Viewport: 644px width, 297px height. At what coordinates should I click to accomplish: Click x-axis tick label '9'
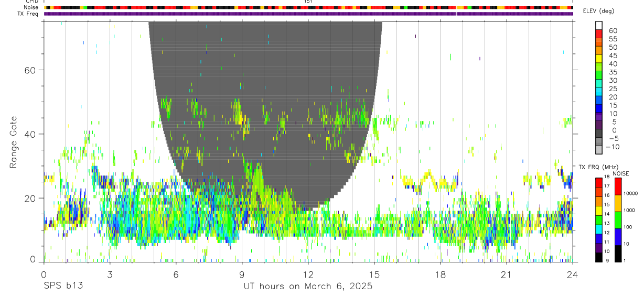pyautogui.click(x=242, y=274)
